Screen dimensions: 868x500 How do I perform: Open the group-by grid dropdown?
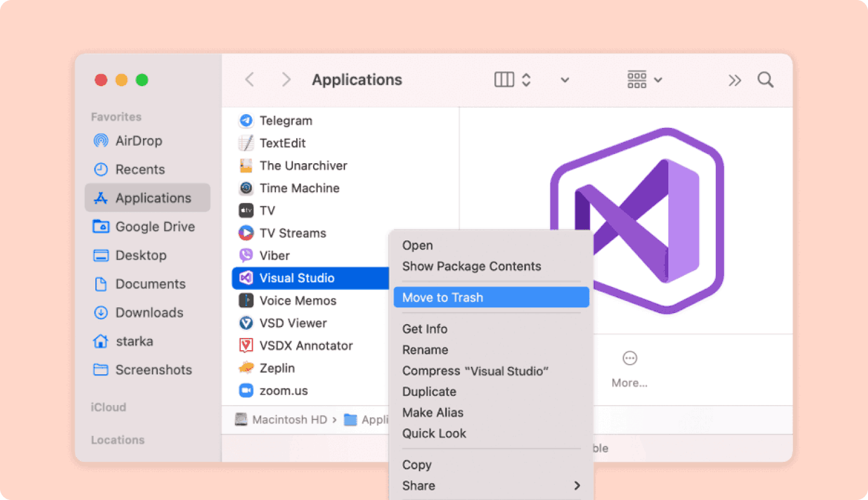tap(645, 80)
